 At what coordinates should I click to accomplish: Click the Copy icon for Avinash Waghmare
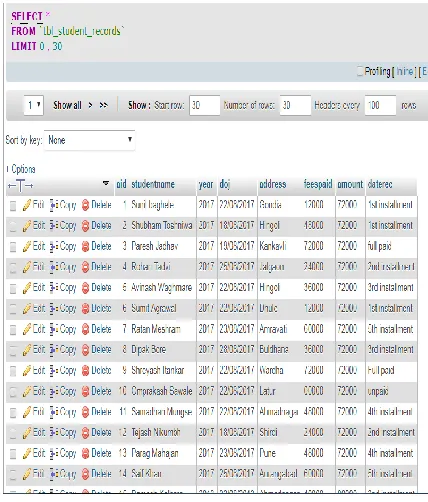tap(54, 288)
